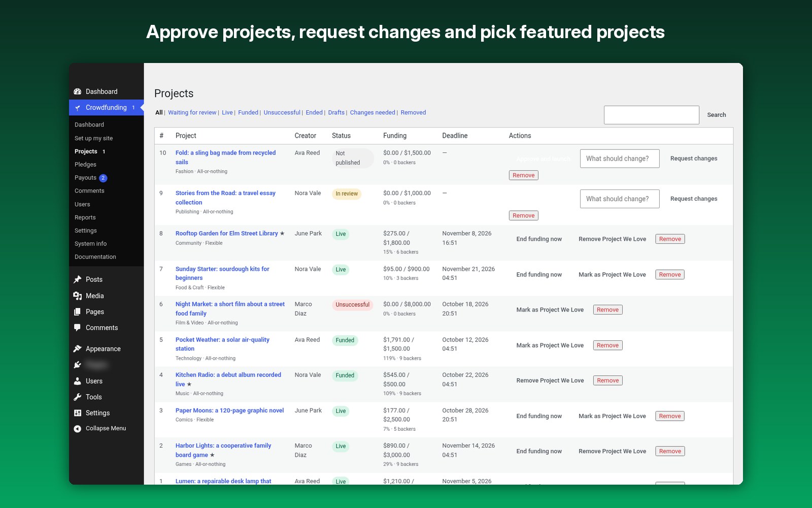
Task: Open the Dashboard gauge icon
Action: 78,91
